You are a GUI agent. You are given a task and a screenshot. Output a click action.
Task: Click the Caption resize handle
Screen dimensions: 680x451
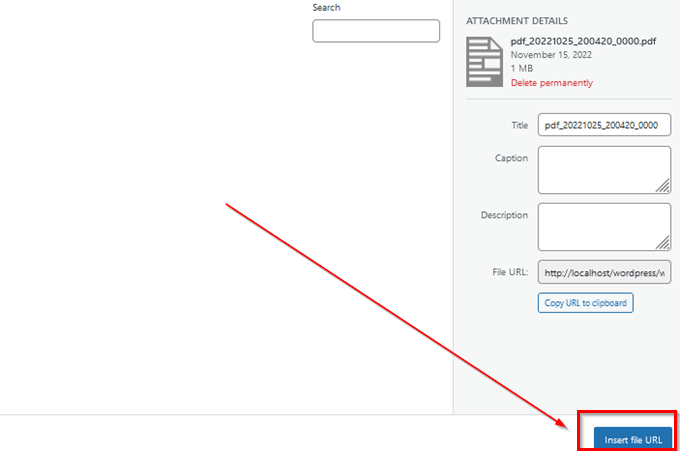click(663, 186)
